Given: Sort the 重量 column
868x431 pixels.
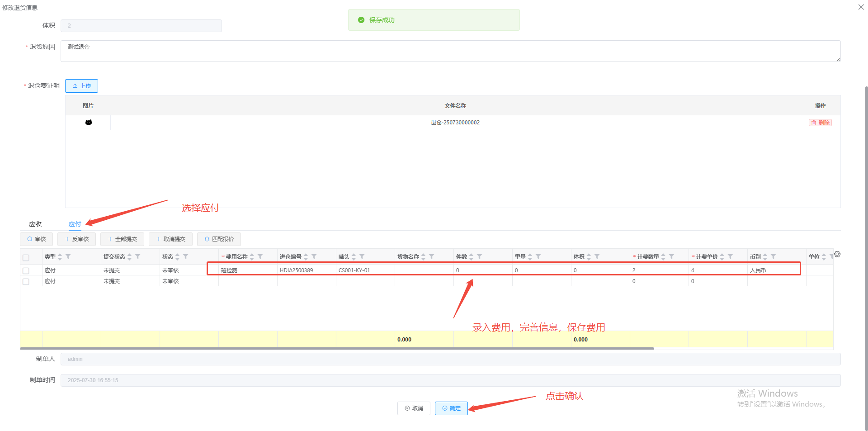Looking at the screenshot, I should 530,257.
